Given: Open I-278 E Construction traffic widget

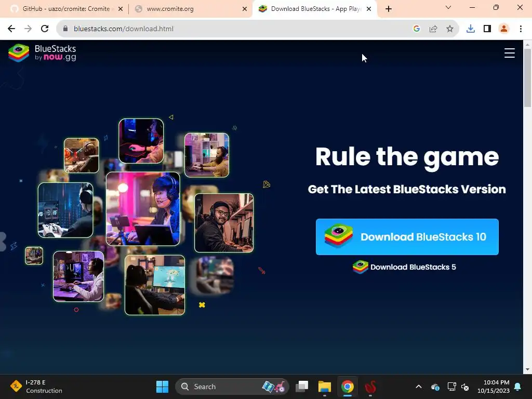Looking at the screenshot, I should (36, 387).
